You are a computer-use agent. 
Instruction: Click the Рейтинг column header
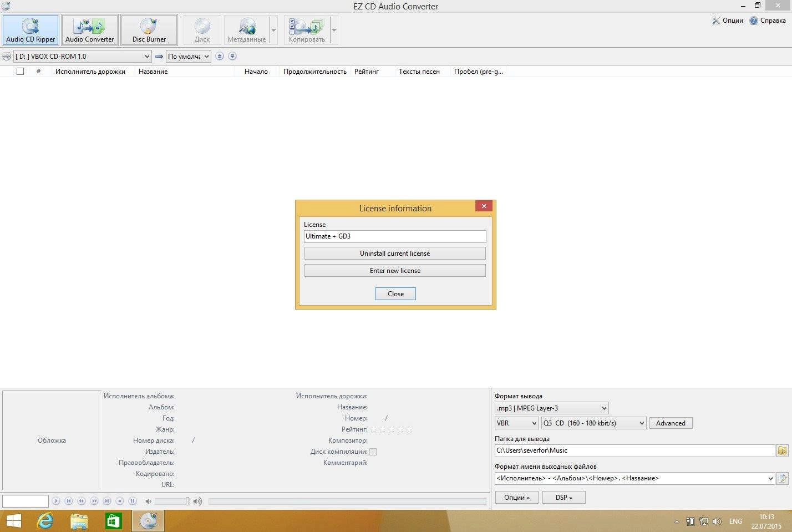[367, 71]
